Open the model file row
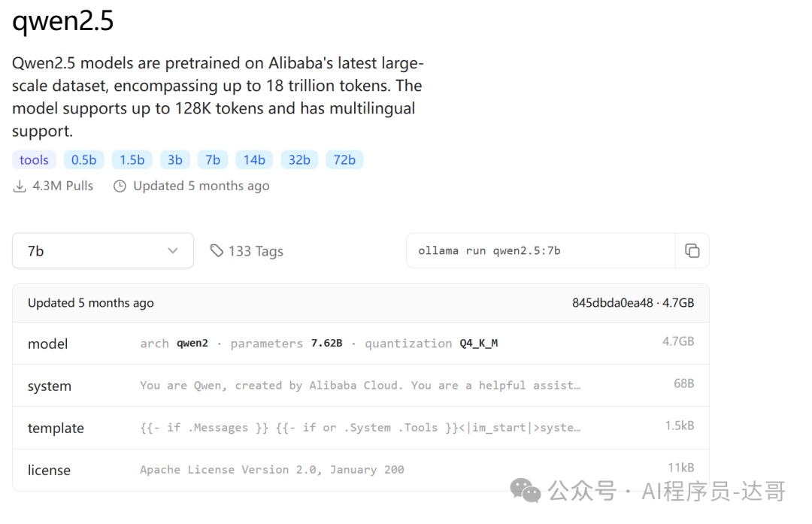This screenshot has width=812, height=524. (361, 344)
